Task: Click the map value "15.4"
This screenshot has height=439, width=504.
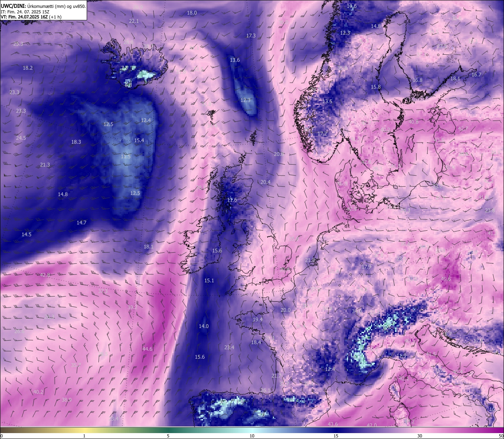Action: coord(139,140)
